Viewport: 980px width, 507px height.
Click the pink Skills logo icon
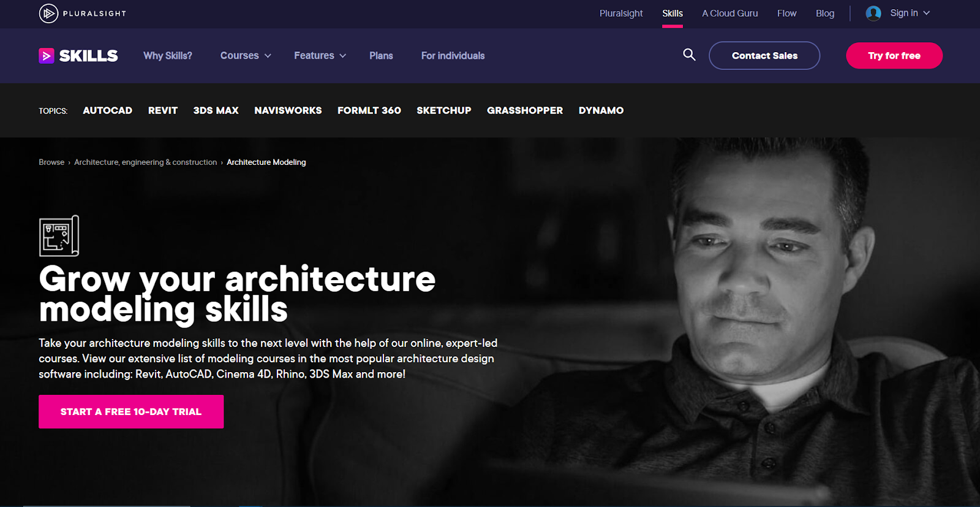point(47,56)
